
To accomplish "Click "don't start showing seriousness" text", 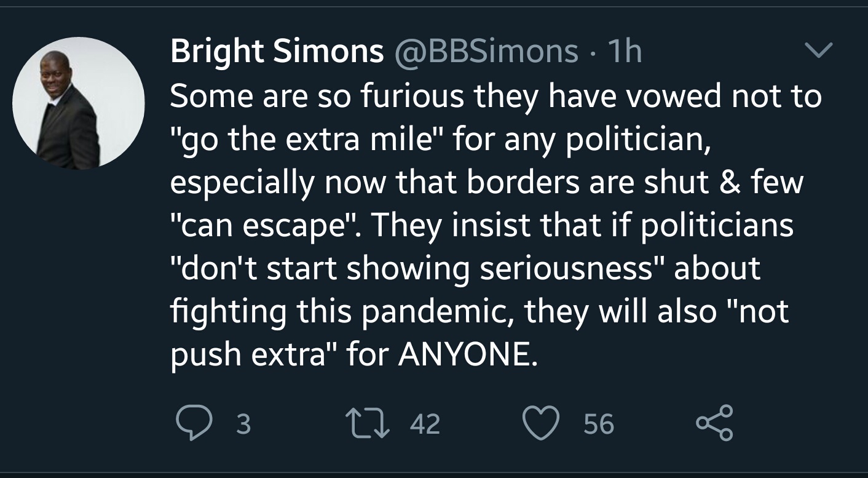I will coord(417,268).
